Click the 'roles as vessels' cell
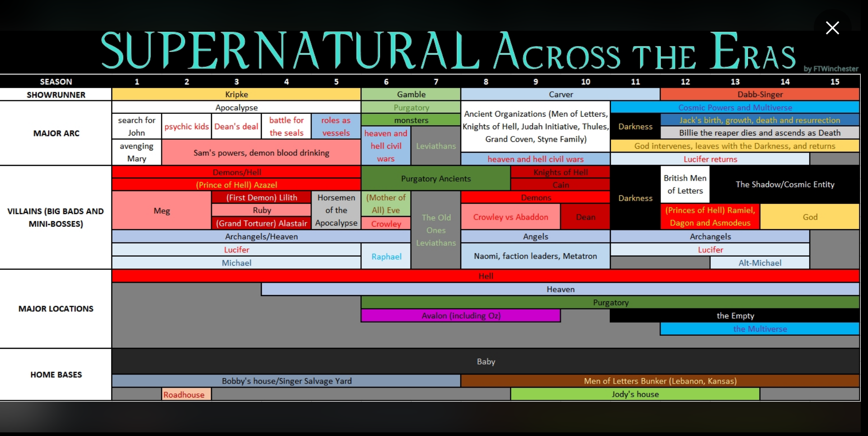This screenshot has height=436, width=868. point(336,127)
